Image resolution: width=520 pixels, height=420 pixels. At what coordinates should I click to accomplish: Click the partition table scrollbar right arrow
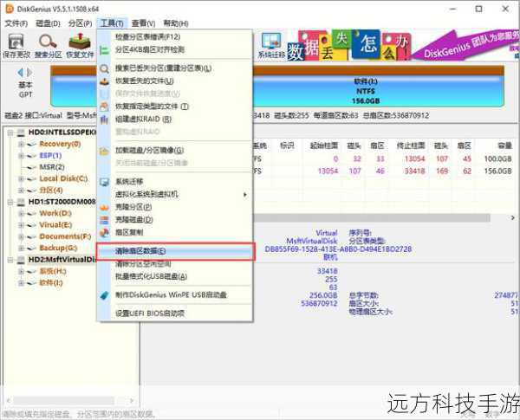pyautogui.click(x=513, y=217)
